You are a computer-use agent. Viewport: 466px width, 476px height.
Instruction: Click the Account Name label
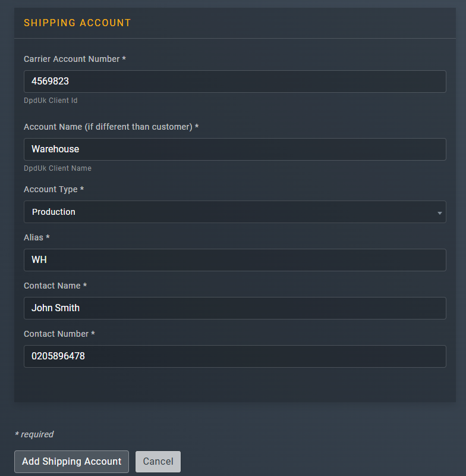pos(110,127)
